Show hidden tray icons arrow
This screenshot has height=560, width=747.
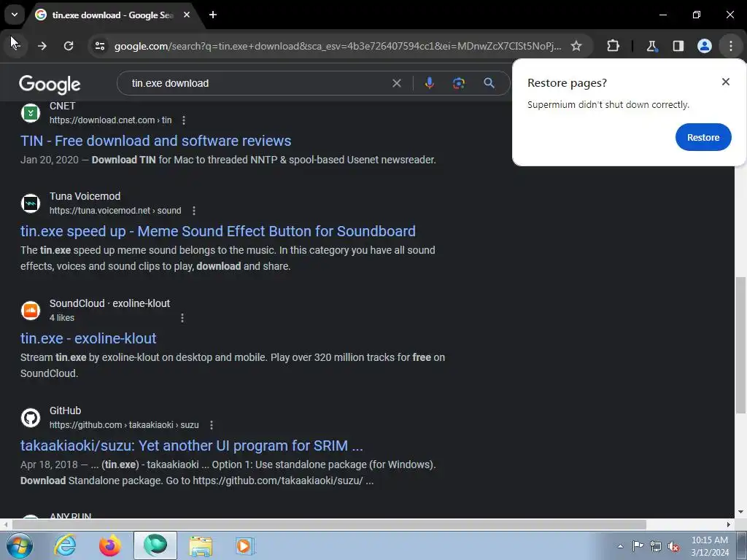620,546
